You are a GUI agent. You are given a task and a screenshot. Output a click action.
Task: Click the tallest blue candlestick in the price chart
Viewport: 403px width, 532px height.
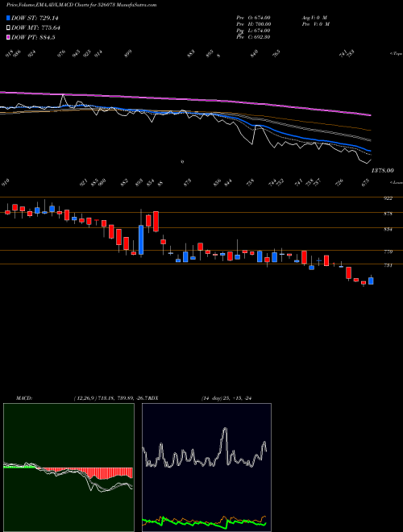(x=141, y=240)
